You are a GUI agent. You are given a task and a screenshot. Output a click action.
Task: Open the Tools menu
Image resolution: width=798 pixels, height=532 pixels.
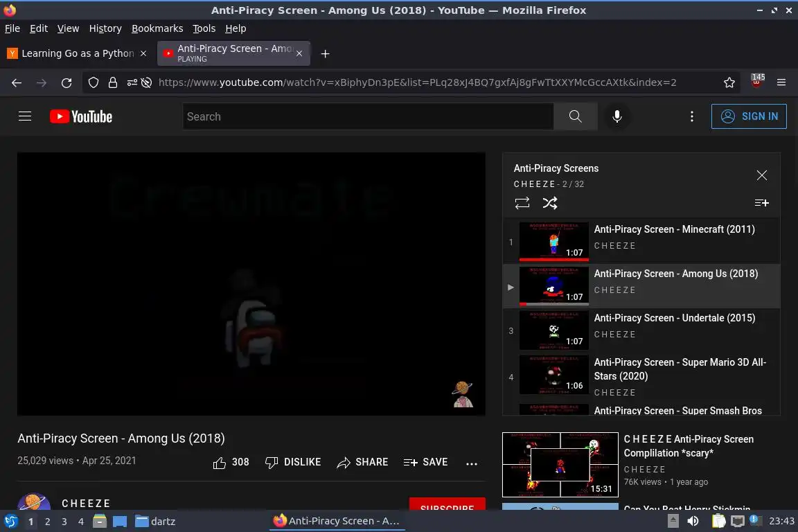pos(204,28)
